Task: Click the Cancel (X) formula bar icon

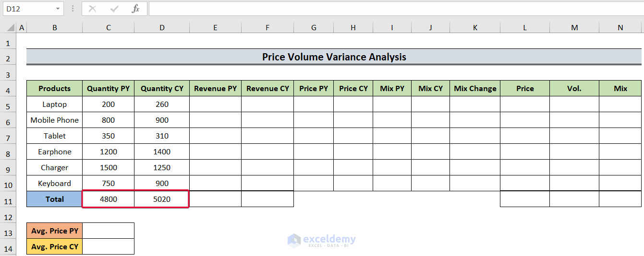Action: pos(93,9)
